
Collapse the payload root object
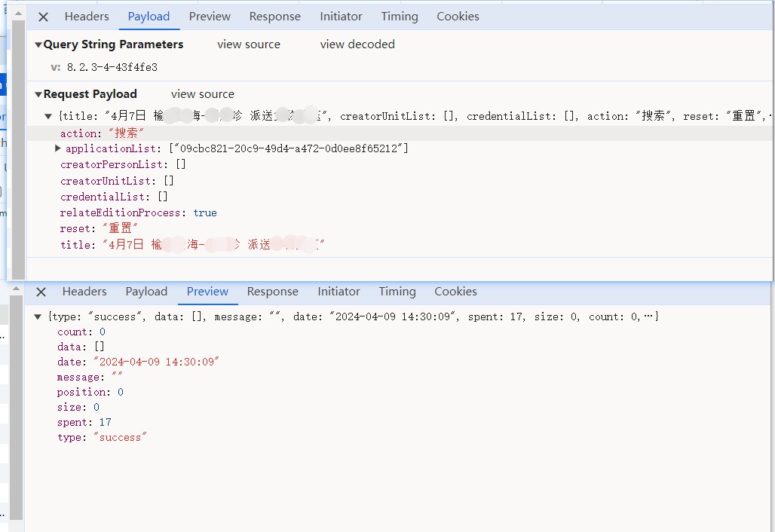49,116
